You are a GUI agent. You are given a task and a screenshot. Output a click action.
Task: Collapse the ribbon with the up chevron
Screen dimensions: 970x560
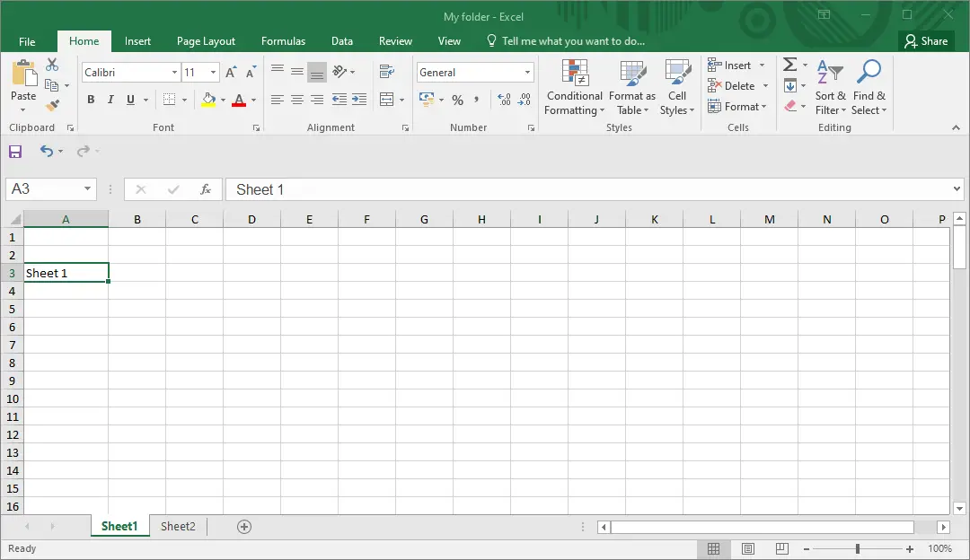(956, 128)
